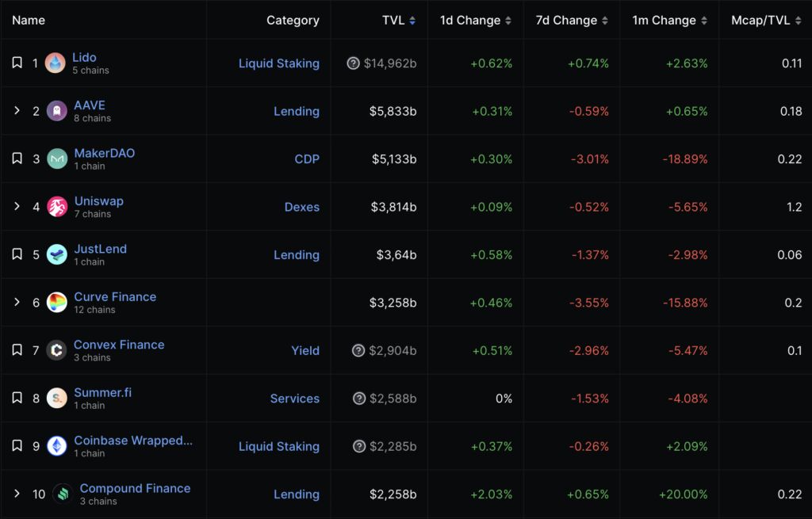Open the Liquid Staking category for Lido
Image resolution: width=812 pixels, height=519 pixels.
pos(279,63)
